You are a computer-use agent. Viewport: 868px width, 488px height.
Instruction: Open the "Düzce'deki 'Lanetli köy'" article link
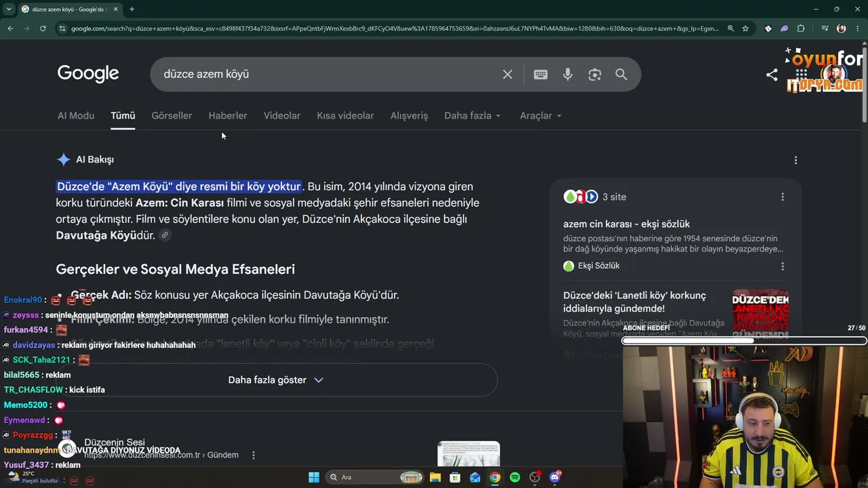point(635,302)
